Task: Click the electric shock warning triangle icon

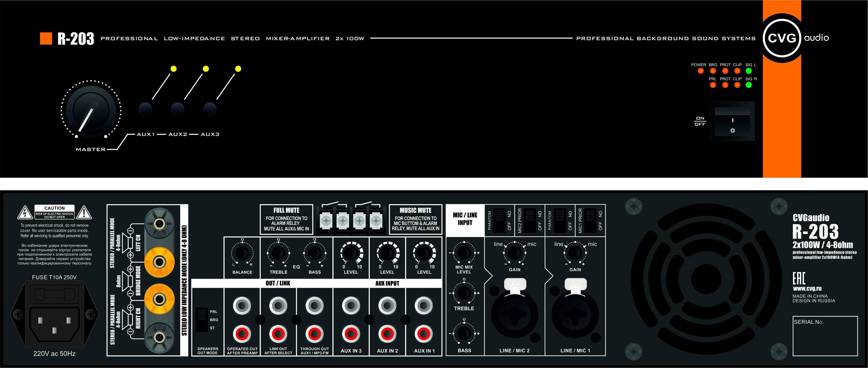Action: pos(25,213)
